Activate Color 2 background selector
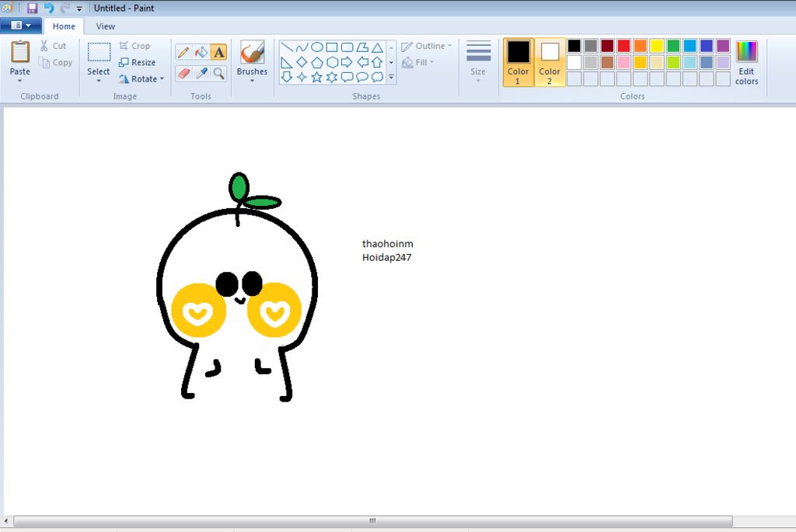 tap(550, 62)
